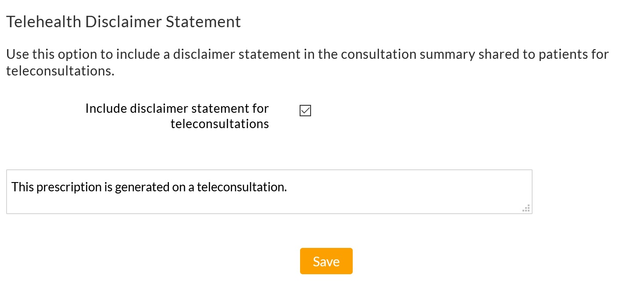Click the 'Include disclaimer statement' label text

177,115
